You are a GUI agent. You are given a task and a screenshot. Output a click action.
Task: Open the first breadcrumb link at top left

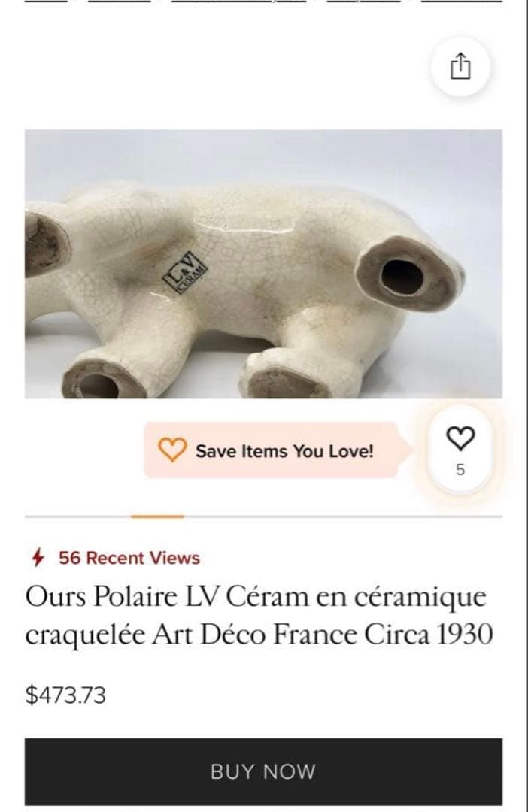pyautogui.click(x=46, y=1)
